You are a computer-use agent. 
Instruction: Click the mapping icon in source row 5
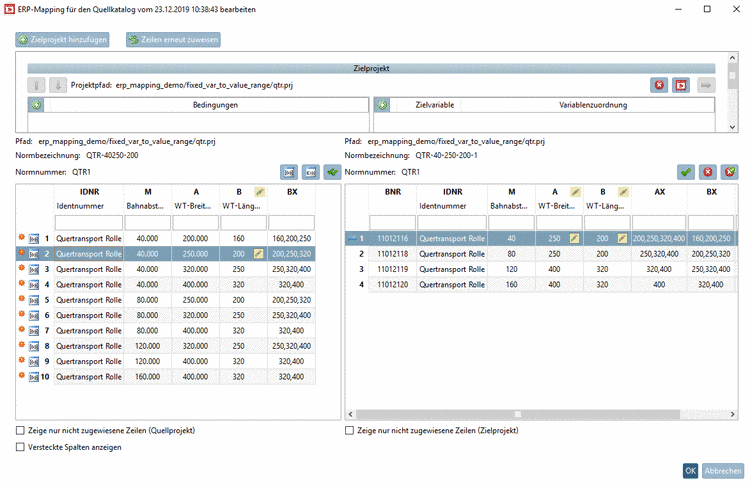(33, 300)
